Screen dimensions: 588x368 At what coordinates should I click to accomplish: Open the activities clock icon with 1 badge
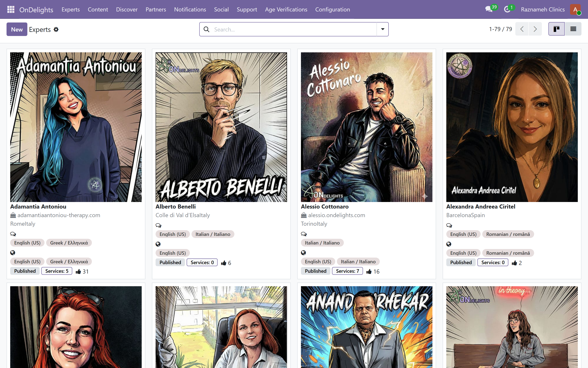pos(507,9)
